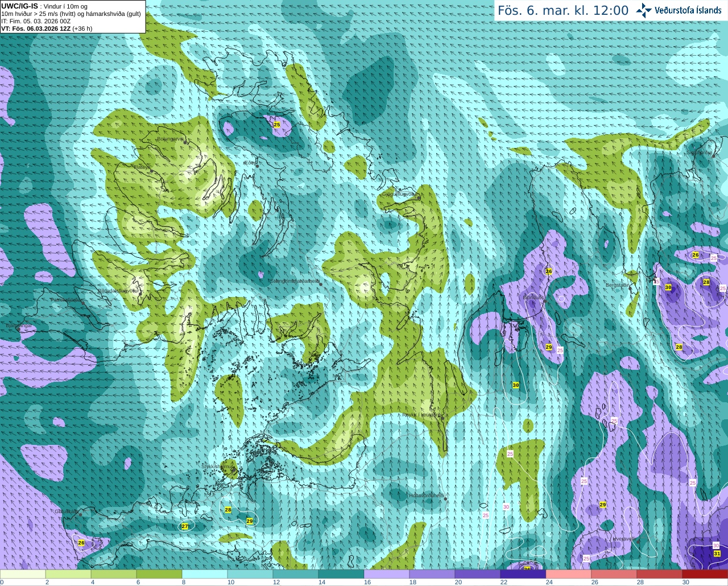Click the 4–6 m/s green legend swatch
This screenshot has height=586, width=728.
(x=114, y=574)
